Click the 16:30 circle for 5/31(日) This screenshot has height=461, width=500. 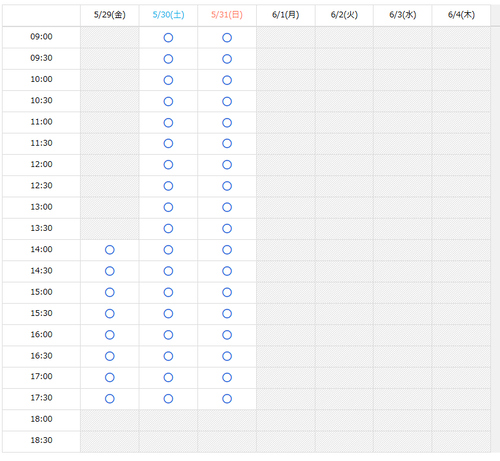227,356
